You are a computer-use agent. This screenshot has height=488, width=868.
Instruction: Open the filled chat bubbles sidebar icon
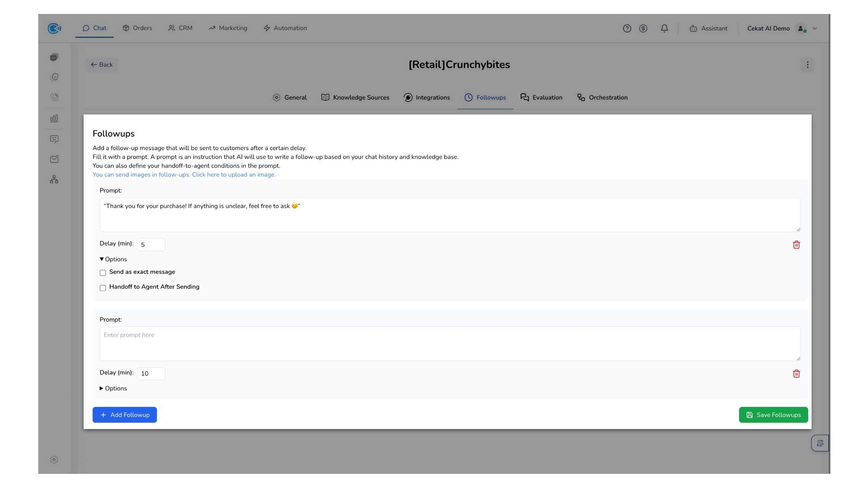54,57
